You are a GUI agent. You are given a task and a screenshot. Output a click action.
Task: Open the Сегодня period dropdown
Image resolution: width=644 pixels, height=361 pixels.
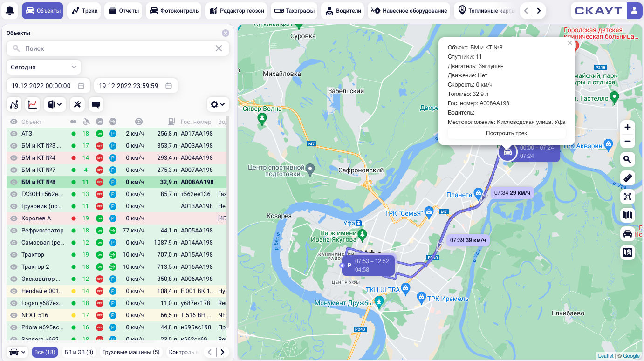point(44,67)
